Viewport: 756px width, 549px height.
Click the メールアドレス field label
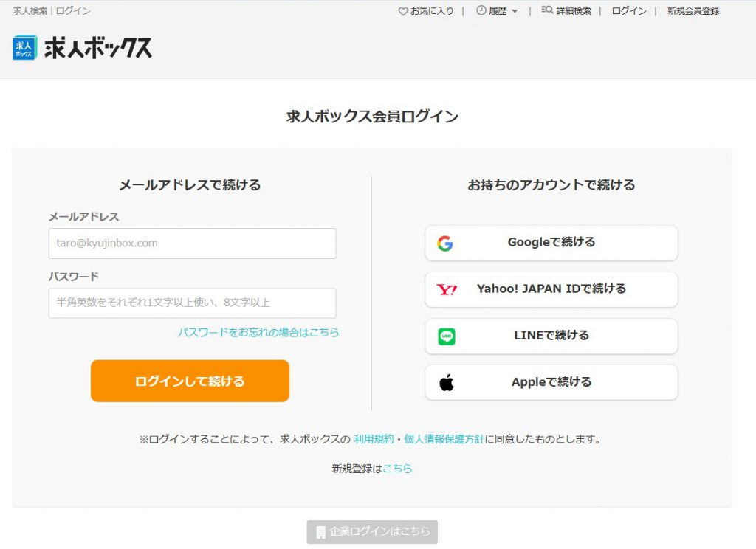[x=84, y=217]
